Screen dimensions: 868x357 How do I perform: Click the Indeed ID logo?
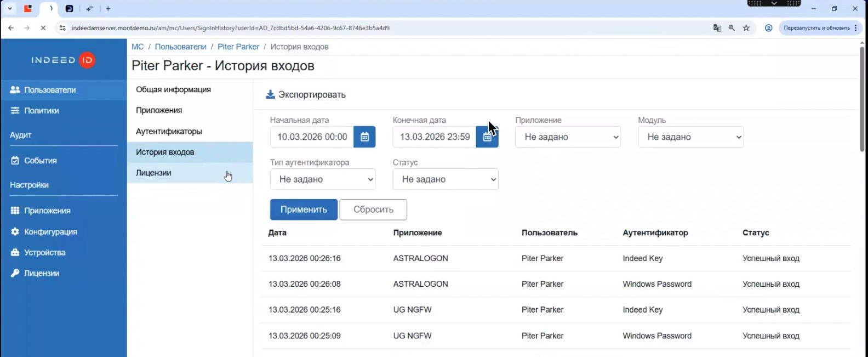[63, 60]
